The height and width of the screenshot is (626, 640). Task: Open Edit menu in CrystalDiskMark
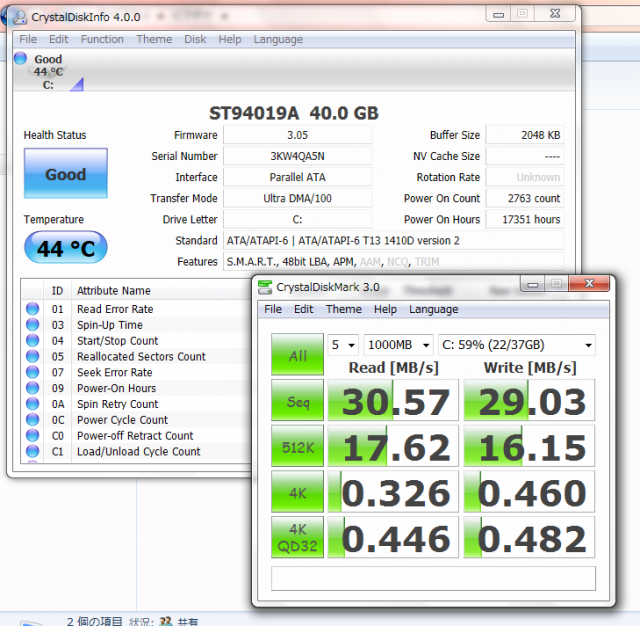pyautogui.click(x=304, y=309)
